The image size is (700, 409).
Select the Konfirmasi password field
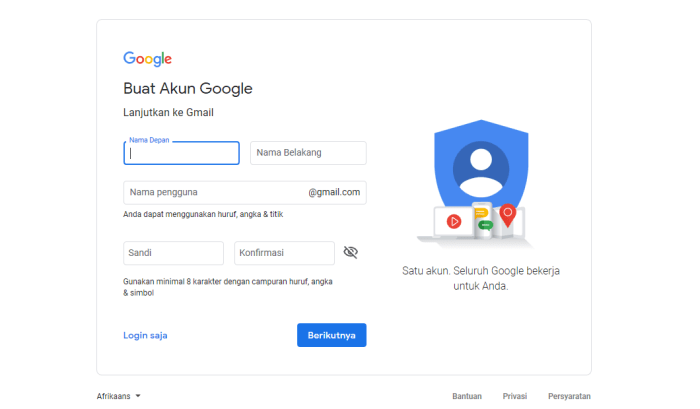point(284,253)
